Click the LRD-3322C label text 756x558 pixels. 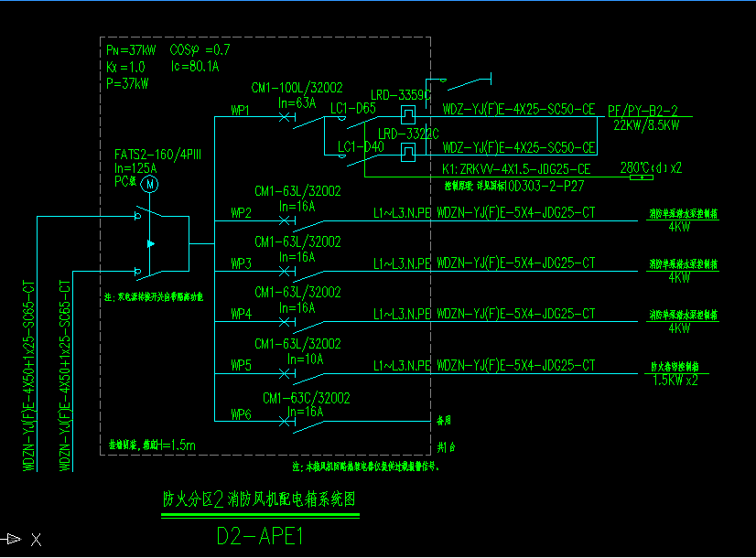tap(408, 134)
